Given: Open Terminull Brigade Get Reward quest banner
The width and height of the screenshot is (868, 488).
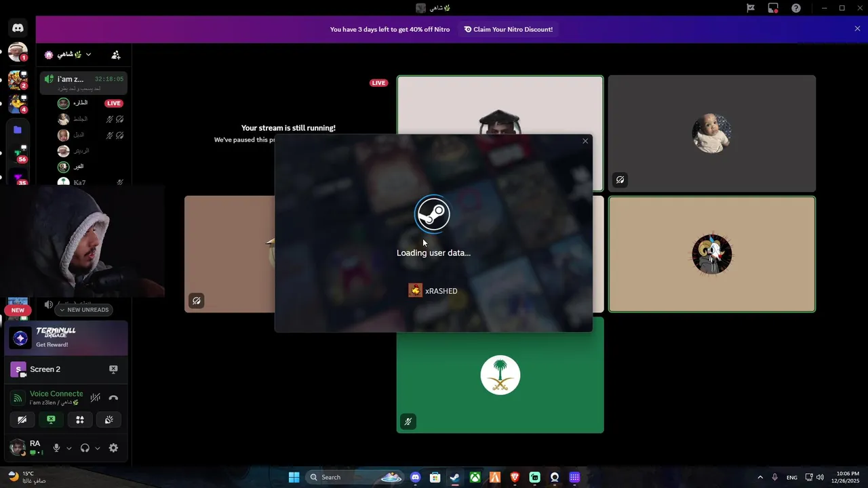Looking at the screenshot, I should pyautogui.click(x=66, y=338).
